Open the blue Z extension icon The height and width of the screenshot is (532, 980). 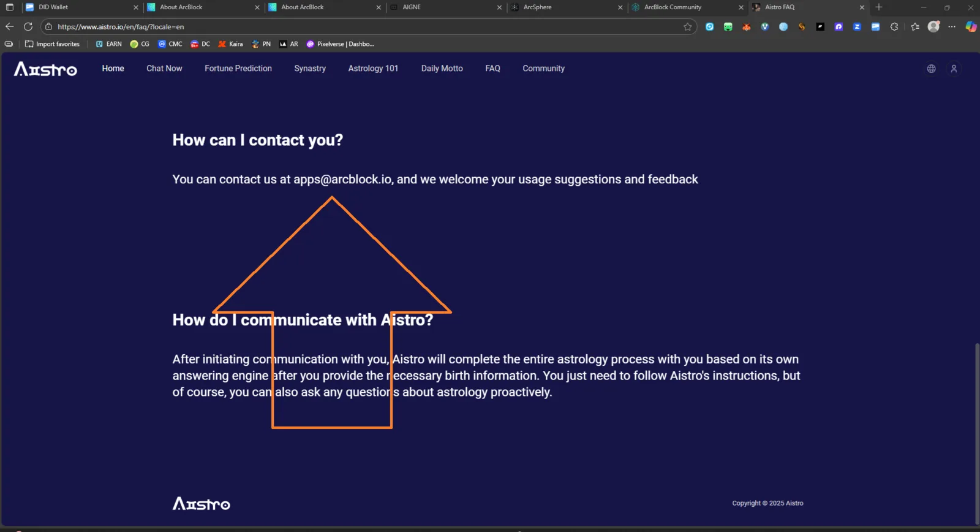coord(857,26)
